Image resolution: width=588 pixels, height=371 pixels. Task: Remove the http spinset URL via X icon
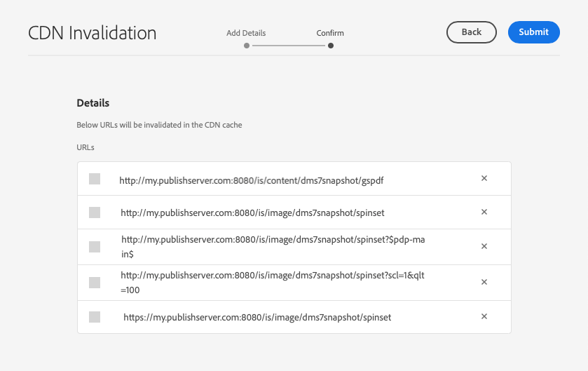(484, 212)
